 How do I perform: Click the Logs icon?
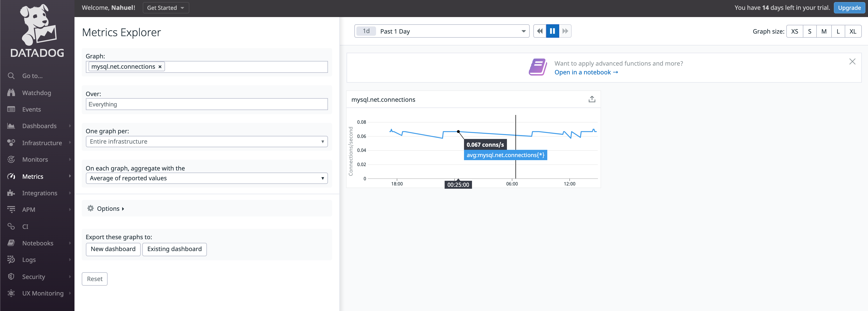click(x=11, y=260)
